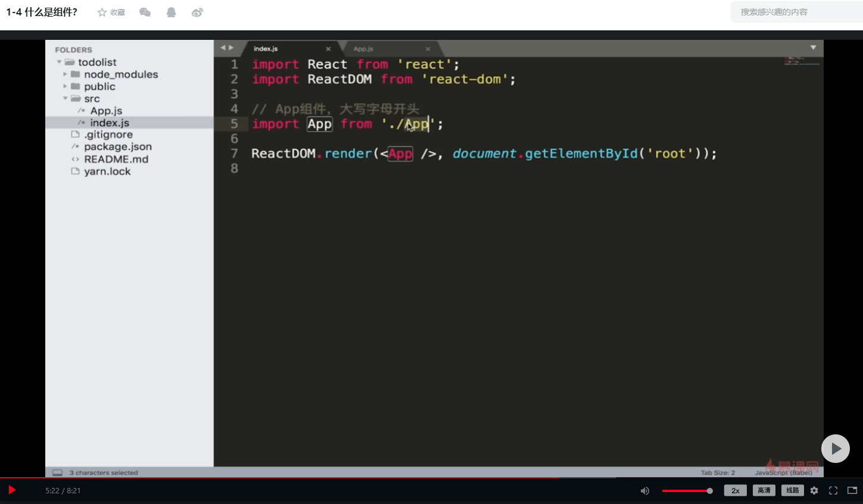The image size is (863, 504).
Task: Click the small play icon in player bar
Action: pyautogui.click(x=12, y=490)
